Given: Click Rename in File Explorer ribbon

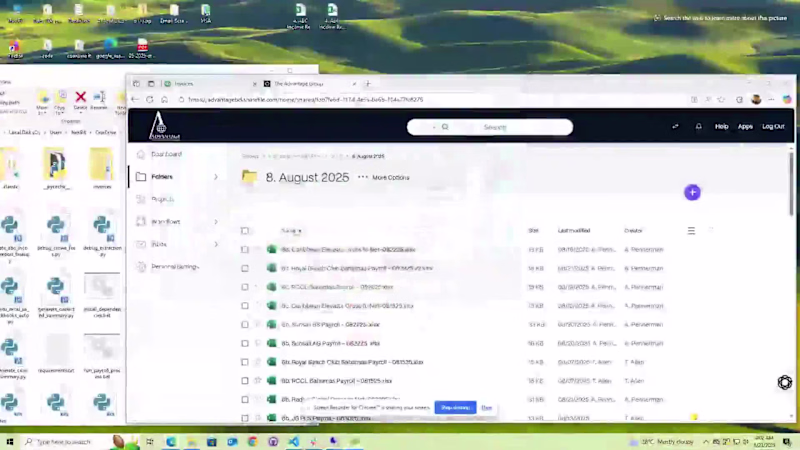Looking at the screenshot, I should [99, 100].
